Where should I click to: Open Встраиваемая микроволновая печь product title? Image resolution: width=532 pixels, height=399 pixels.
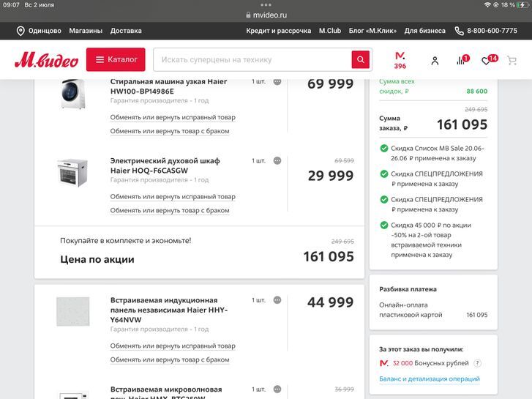point(166,392)
